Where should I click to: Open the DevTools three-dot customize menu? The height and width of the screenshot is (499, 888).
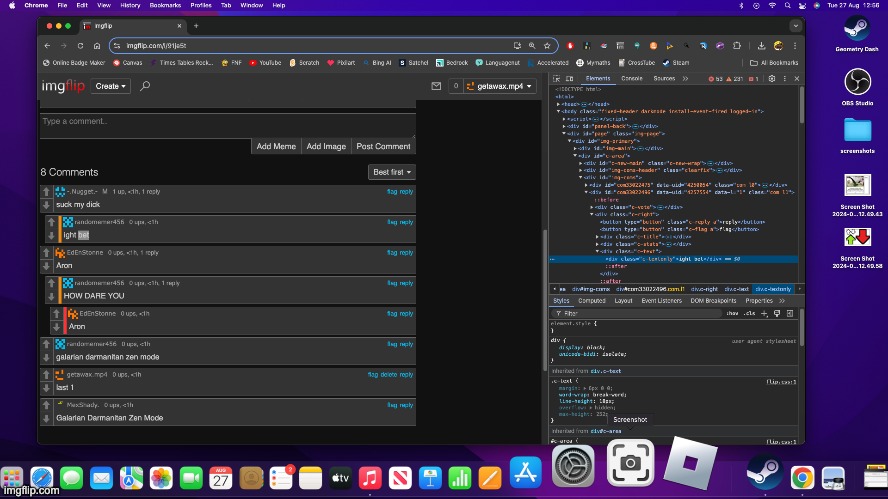tap(784, 79)
